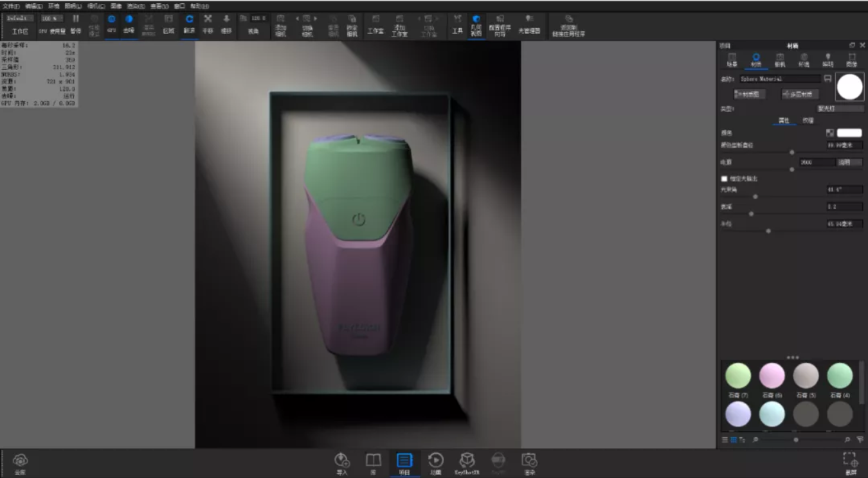Screen dimensions: 868x478
Task: Switch to the 场景 (Scene) project tab
Action: click(732, 60)
